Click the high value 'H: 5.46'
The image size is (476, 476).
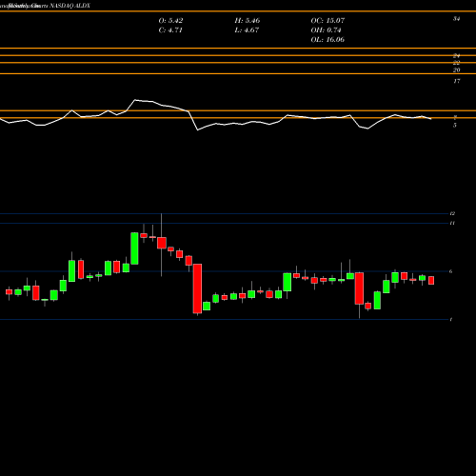pyautogui.click(x=248, y=20)
